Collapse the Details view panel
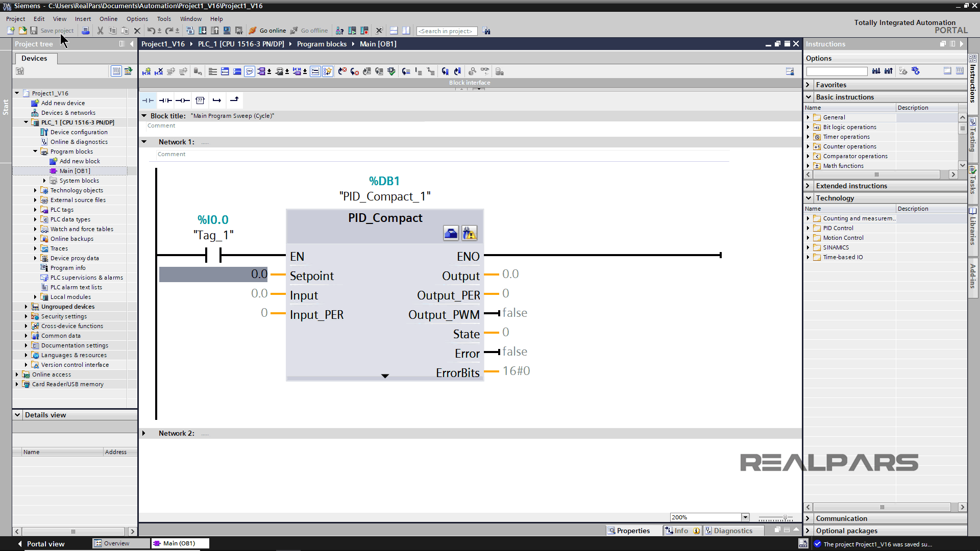 (18, 415)
